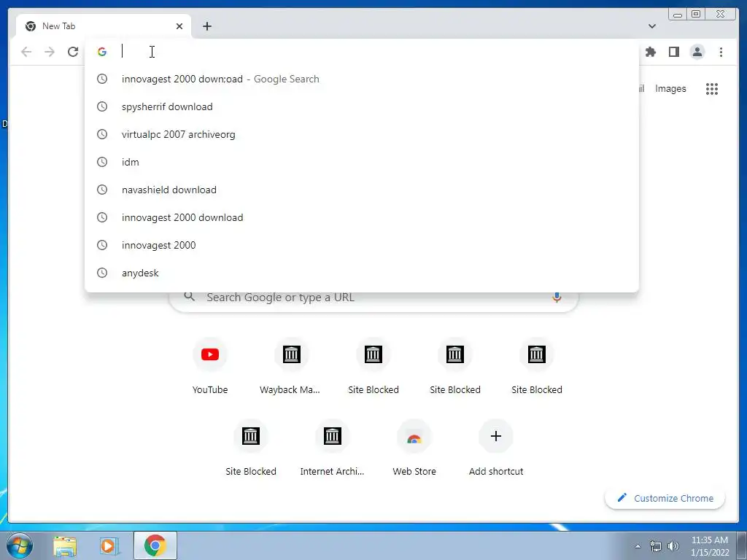Go back with the back arrow
This screenshot has height=560, width=747.
pyautogui.click(x=26, y=52)
